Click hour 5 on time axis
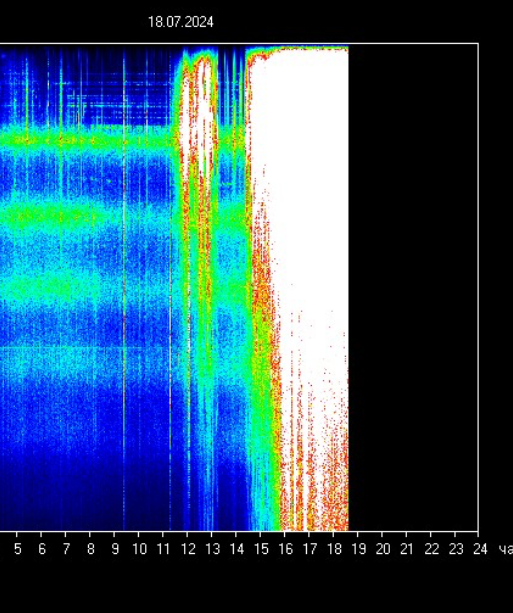513x613 pixels. pyautogui.click(x=18, y=549)
